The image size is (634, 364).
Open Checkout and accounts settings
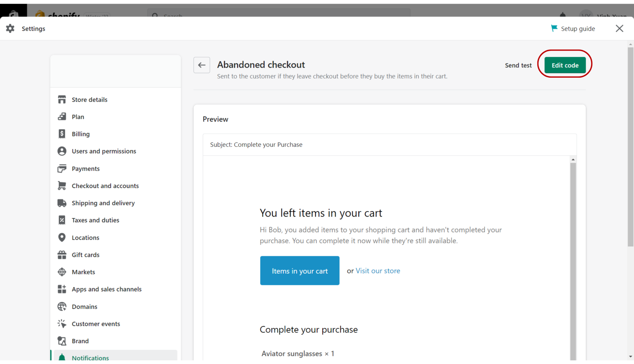coord(105,186)
